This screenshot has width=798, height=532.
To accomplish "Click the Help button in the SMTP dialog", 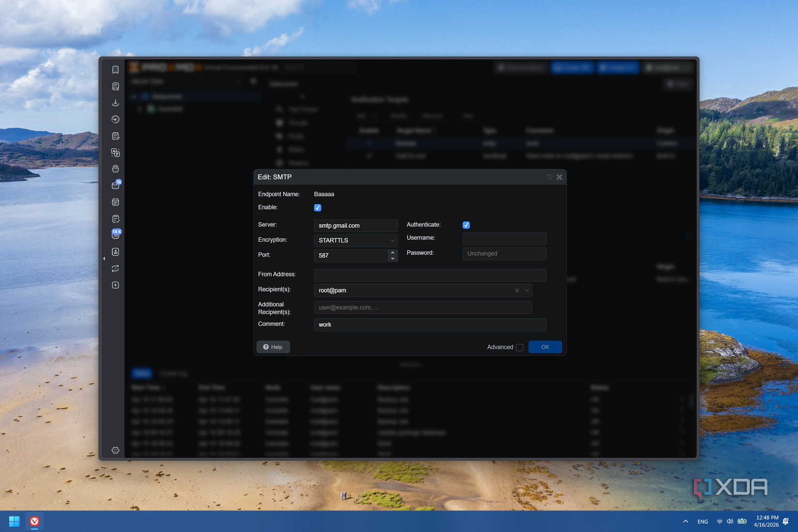I will click(x=273, y=347).
